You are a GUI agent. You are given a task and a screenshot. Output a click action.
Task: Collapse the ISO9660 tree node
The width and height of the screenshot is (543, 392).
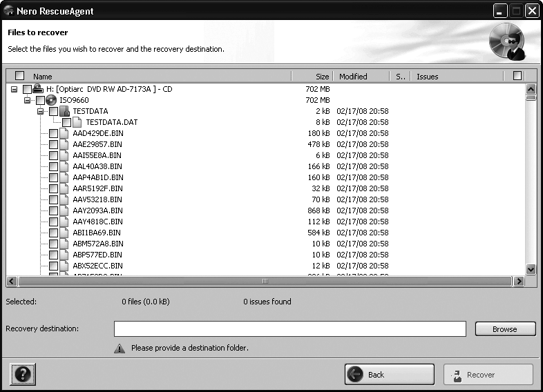pos(28,100)
